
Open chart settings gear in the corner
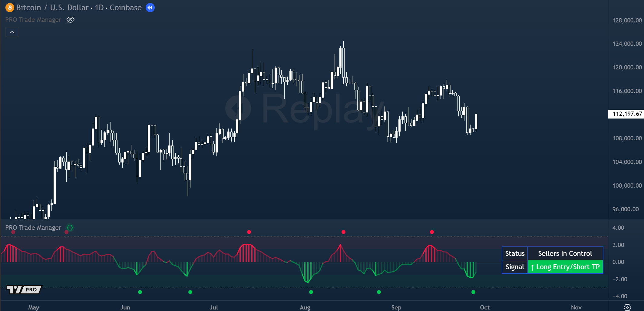tap(627, 307)
